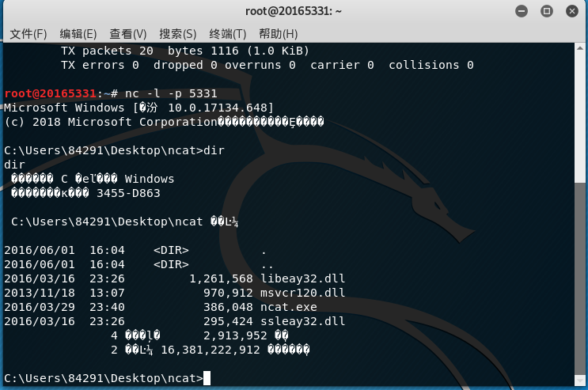Click the window title root@20165331: ~

[x=294, y=11]
